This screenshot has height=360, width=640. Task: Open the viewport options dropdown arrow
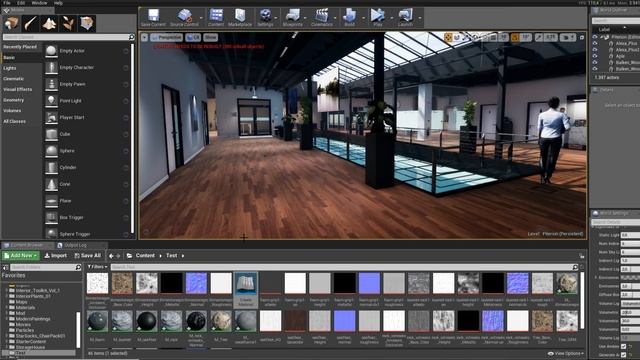tap(144, 37)
